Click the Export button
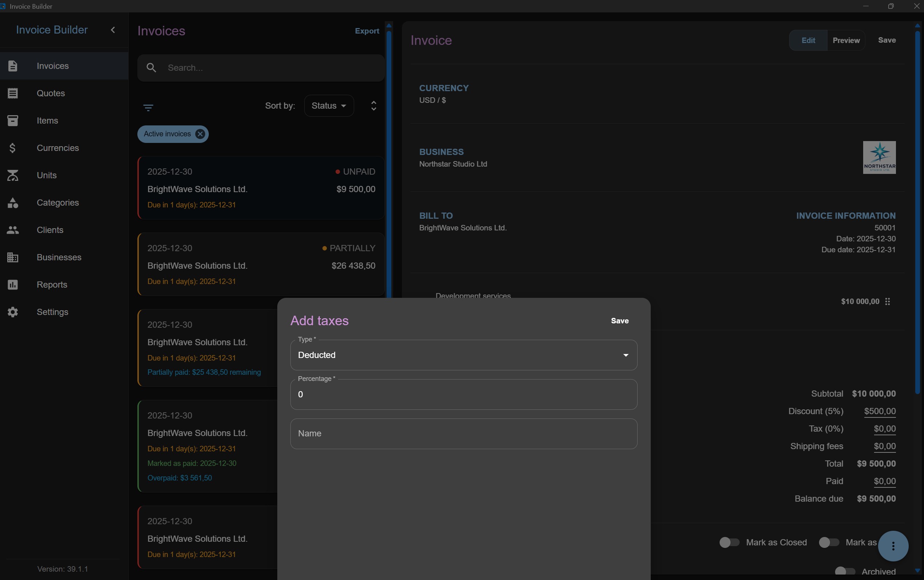 coord(367,31)
